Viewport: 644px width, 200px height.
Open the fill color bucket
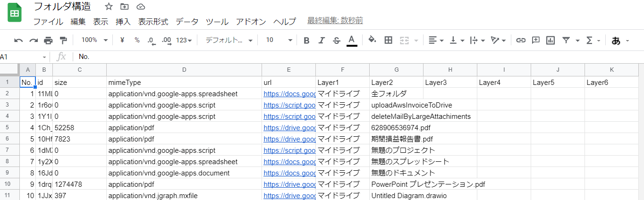tap(372, 40)
